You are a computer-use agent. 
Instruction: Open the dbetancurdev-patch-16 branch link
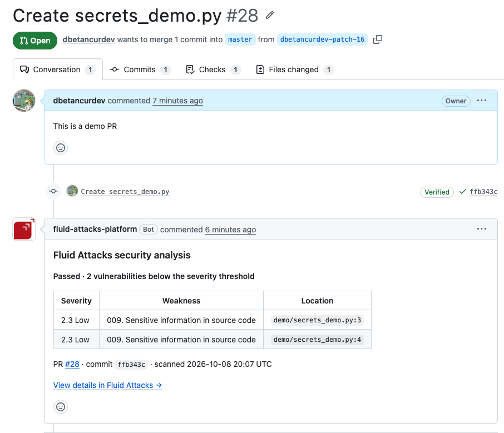(x=322, y=39)
